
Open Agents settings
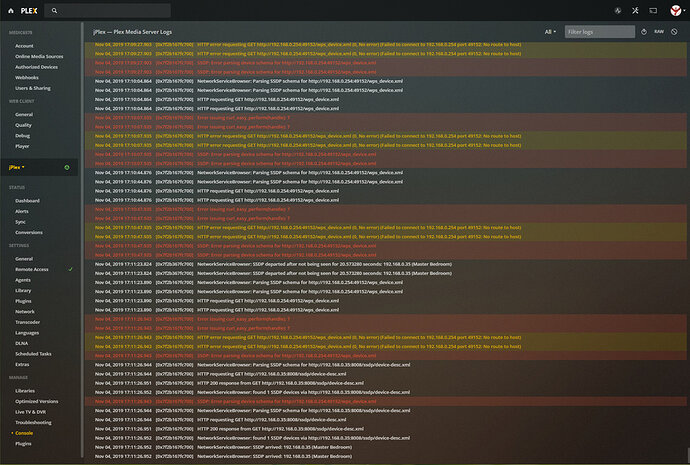point(23,280)
